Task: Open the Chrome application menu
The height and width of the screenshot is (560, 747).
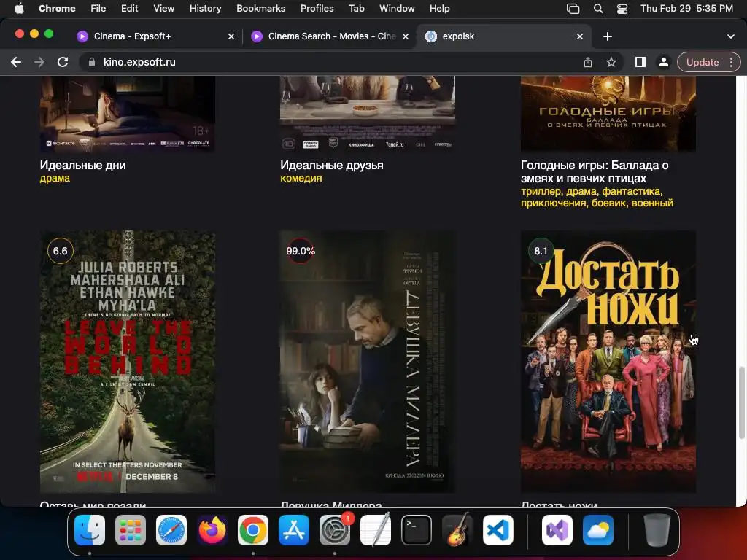Action: 57,9
